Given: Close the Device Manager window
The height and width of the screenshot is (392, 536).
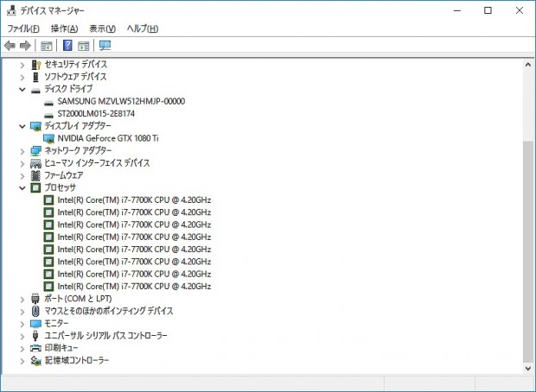Looking at the screenshot, I should 520,10.
